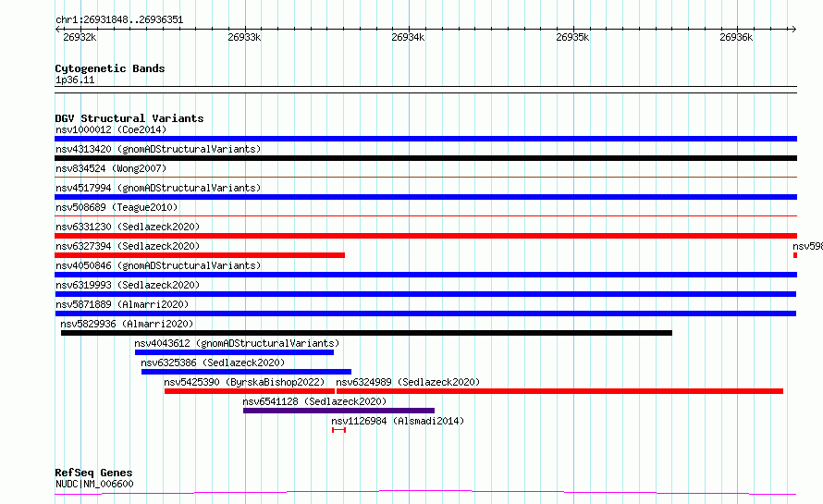823x504 pixels.
Task: Select the 1p36.11 band label
Action: [75, 80]
